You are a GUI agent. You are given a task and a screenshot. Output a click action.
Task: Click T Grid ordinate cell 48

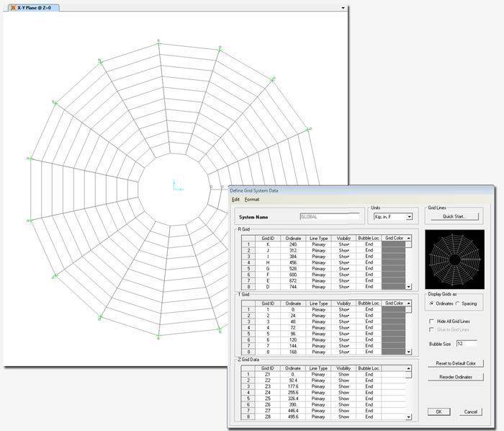[x=293, y=321]
